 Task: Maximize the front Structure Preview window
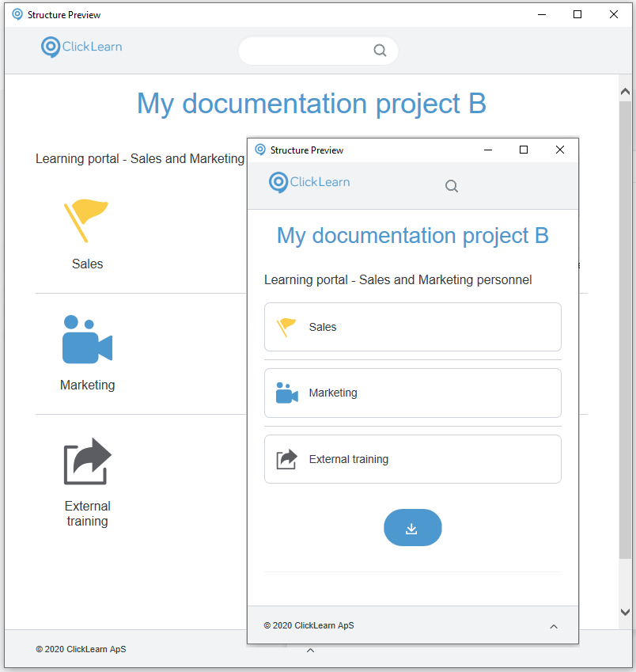(x=524, y=150)
